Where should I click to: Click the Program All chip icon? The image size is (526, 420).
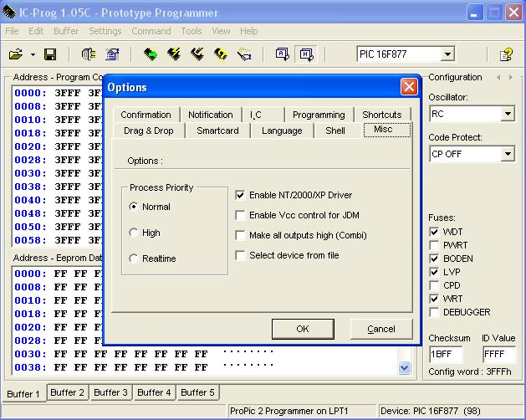174,54
